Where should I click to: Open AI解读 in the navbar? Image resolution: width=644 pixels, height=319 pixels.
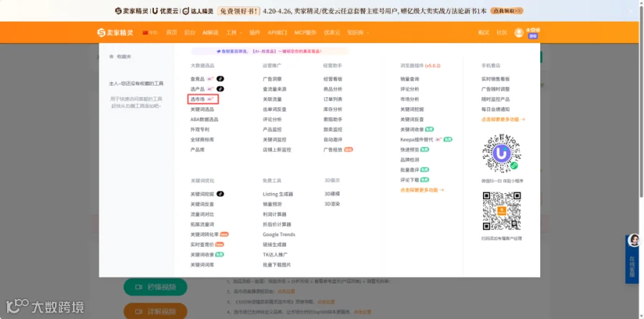pos(210,32)
